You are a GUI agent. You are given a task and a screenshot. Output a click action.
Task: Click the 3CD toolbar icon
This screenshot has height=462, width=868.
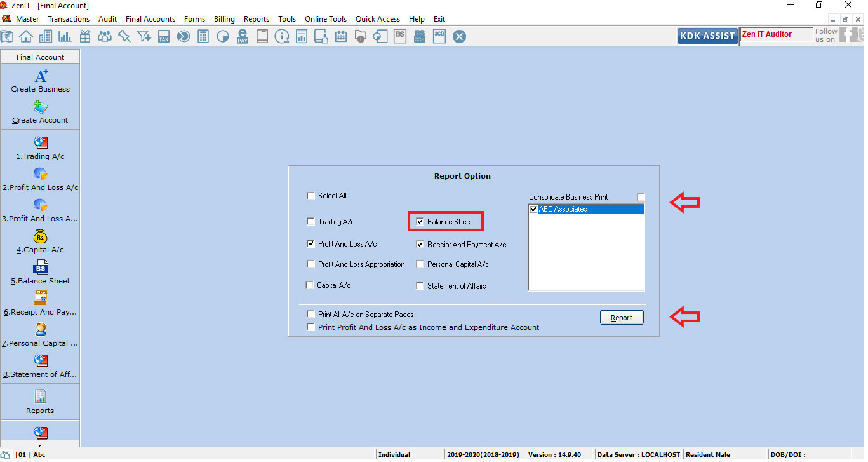[x=439, y=36]
